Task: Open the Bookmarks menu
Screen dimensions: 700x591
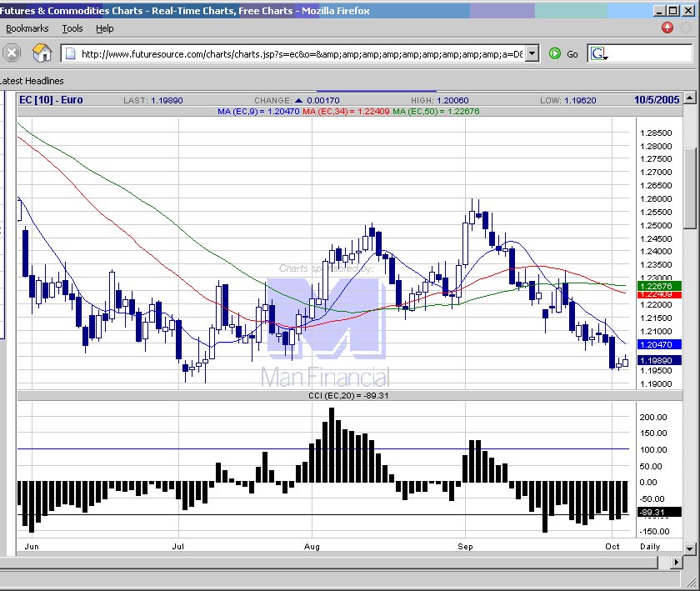Action: [27, 28]
